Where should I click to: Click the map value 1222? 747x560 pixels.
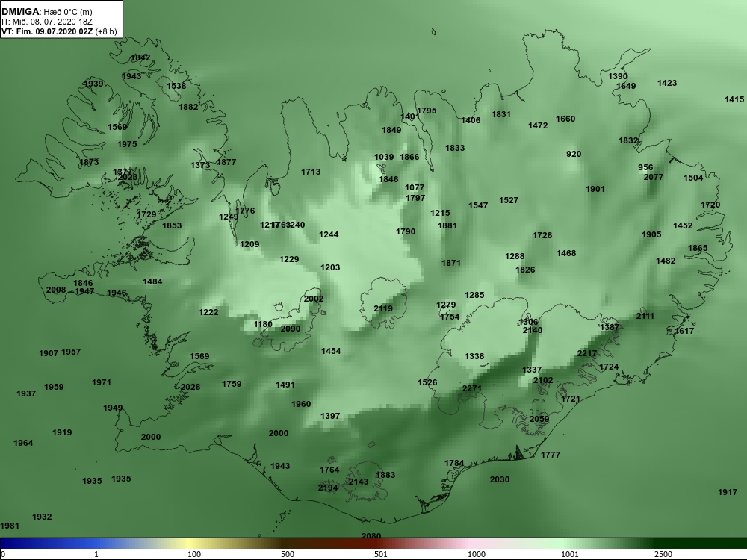pos(208,312)
